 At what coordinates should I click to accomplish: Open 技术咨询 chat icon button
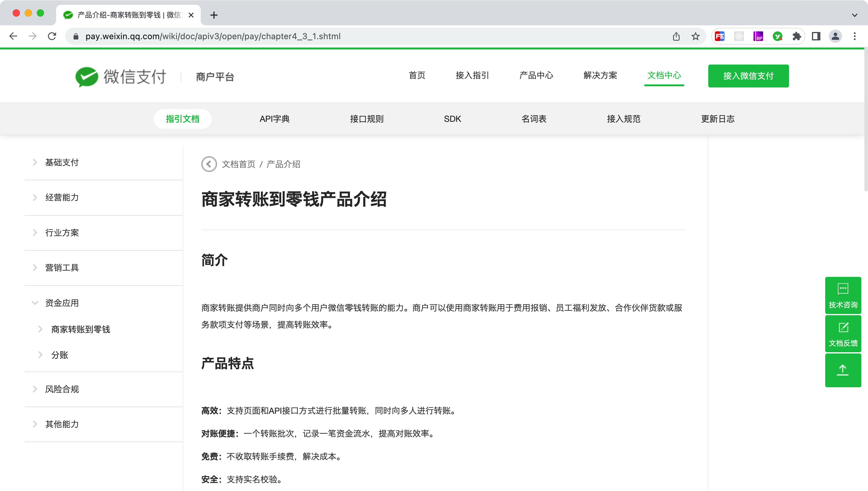(843, 295)
